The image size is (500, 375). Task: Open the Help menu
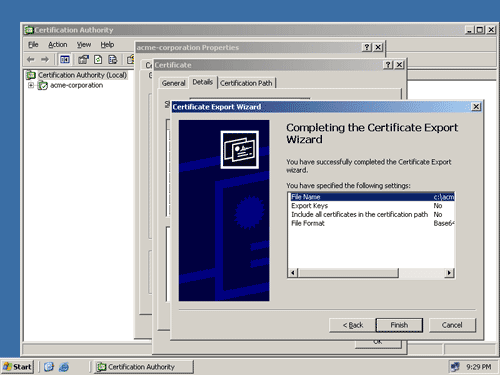click(107, 45)
